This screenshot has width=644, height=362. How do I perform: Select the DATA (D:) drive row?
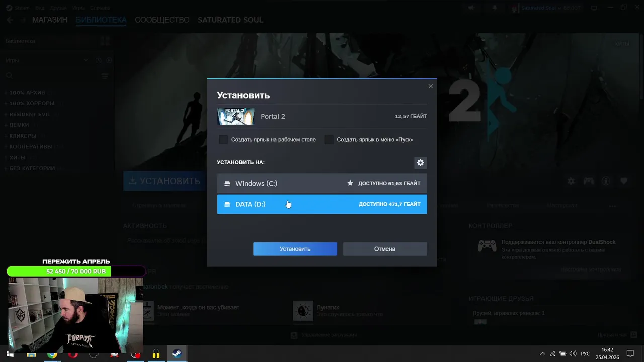point(322,204)
